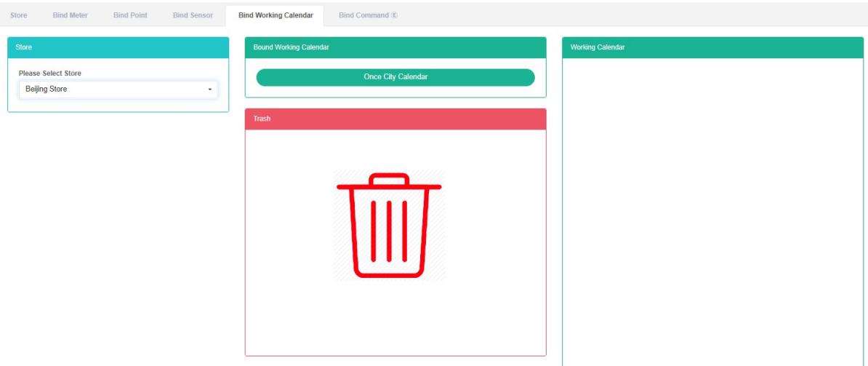Click the red Trash panel header
This screenshot has height=366, width=868.
click(395, 119)
